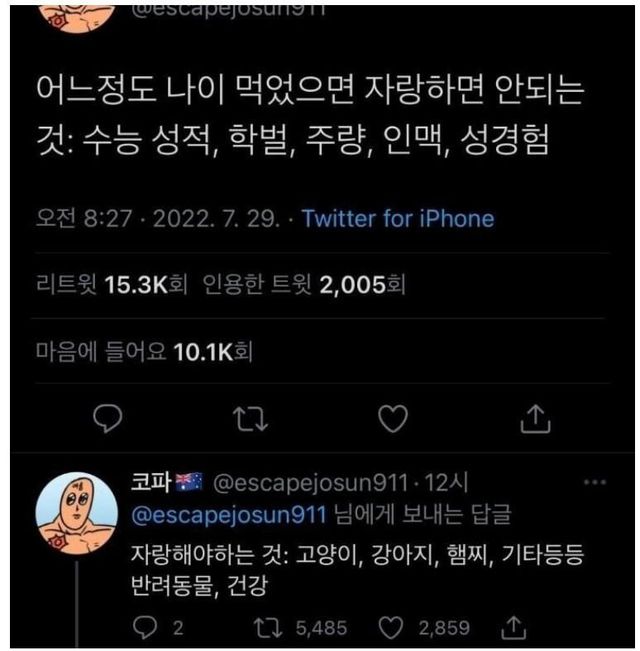
Task: Open 코파's profile picture beside the reply
Action: pyautogui.click(x=76, y=511)
